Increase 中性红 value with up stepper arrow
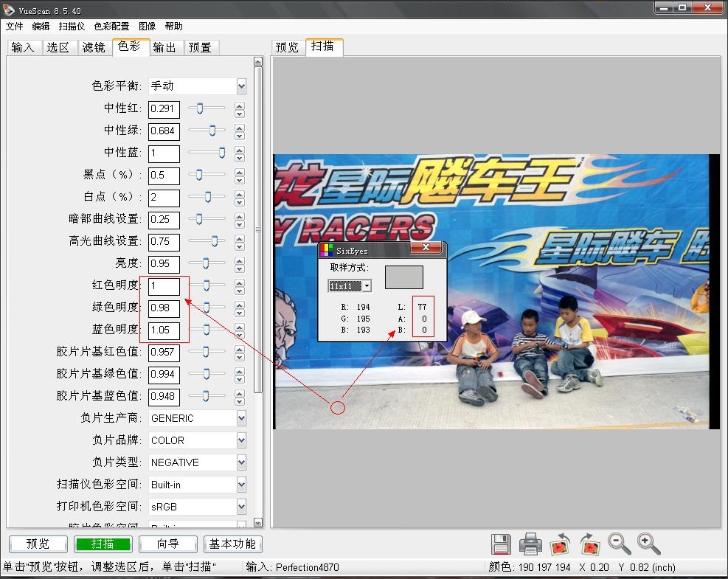 238,105
